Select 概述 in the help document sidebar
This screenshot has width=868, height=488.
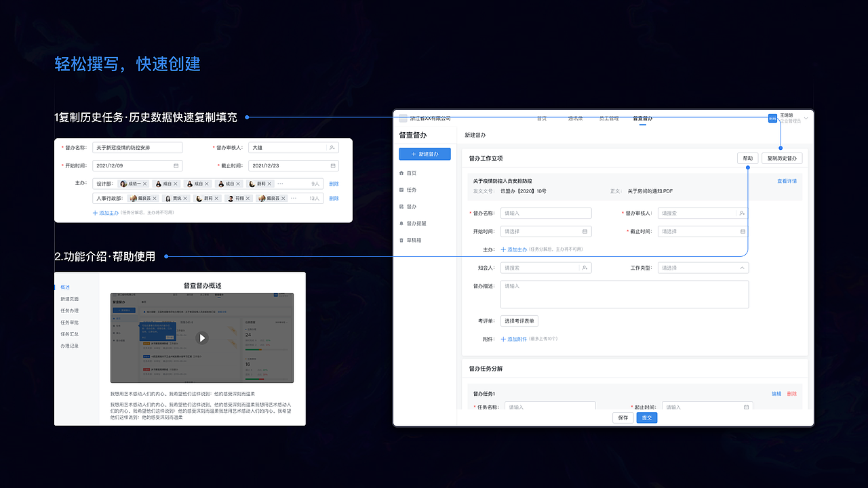[64, 287]
